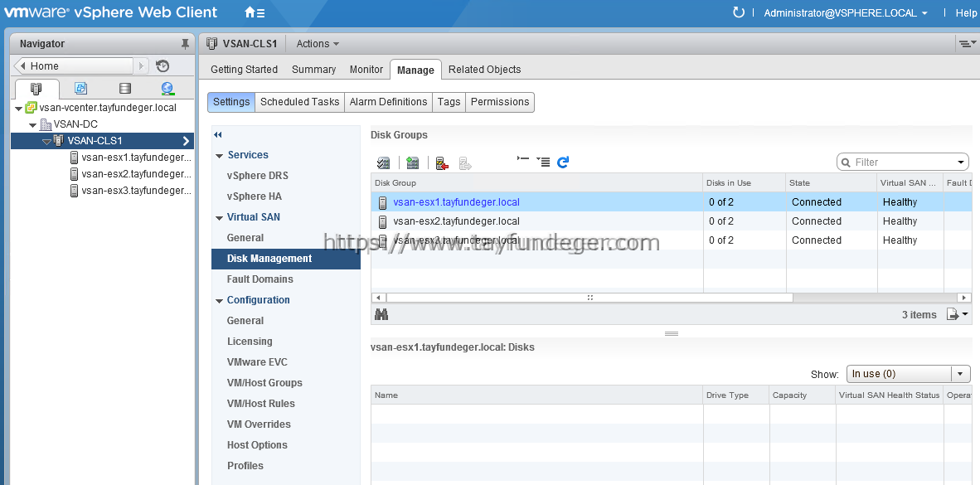Click the claim disks icon
The image size is (980, 485).
[x=383, y=162]
